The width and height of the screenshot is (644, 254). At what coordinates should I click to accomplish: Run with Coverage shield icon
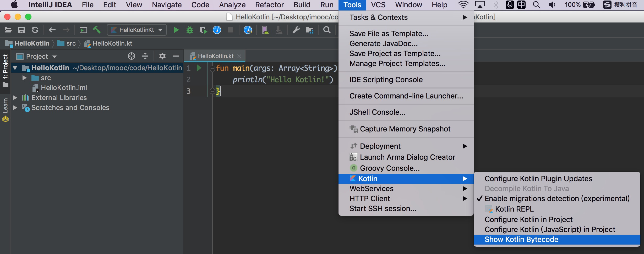[203, 30]
